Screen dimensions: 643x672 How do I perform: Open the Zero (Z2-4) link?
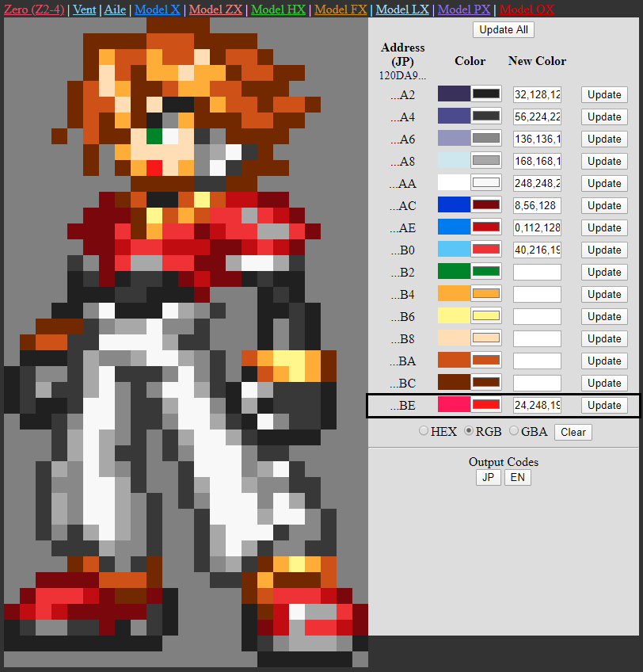click(x=34, y=9)
